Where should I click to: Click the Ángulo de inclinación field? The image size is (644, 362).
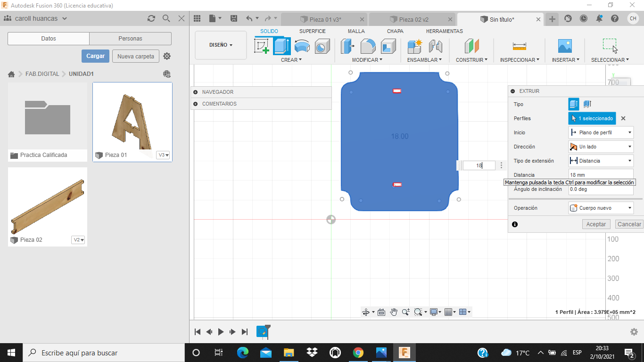tap(601, 189)
